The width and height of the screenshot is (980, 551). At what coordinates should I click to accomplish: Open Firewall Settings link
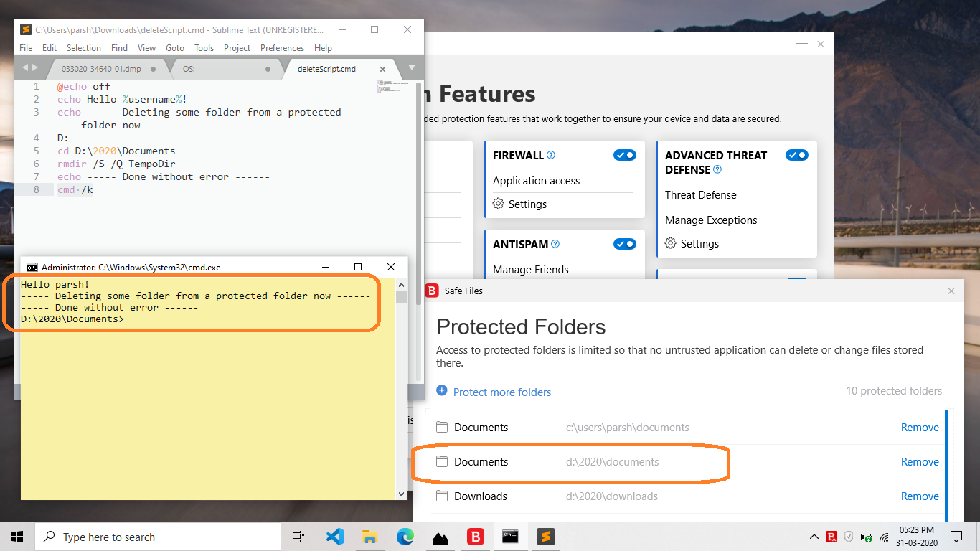pyautogui.click(x=527, y=204)
